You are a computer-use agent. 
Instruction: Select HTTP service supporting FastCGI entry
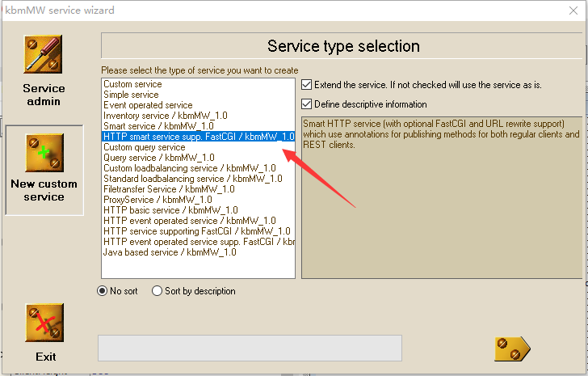[198, 231]
